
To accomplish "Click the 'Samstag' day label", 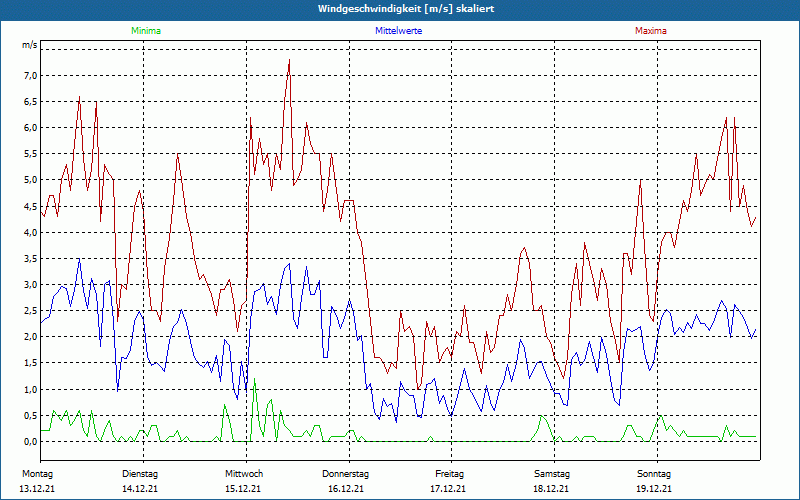I will [x=552, y=474].
